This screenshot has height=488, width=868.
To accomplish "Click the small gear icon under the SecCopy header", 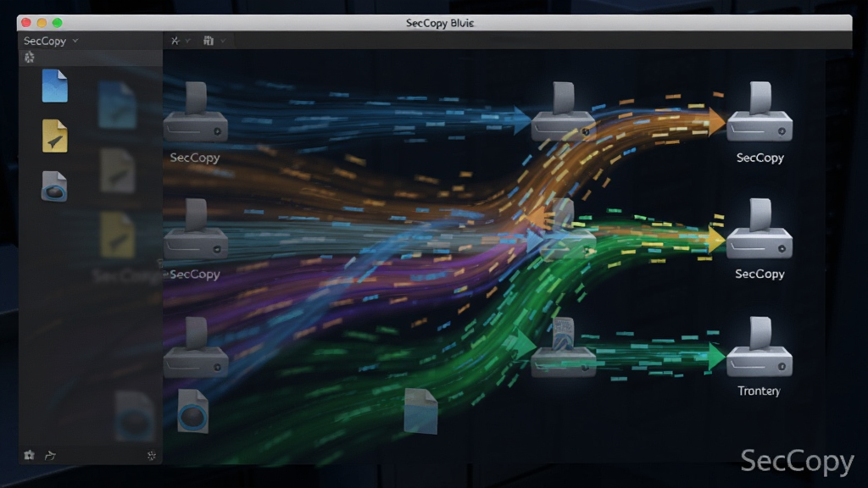I will pos(30,57).
